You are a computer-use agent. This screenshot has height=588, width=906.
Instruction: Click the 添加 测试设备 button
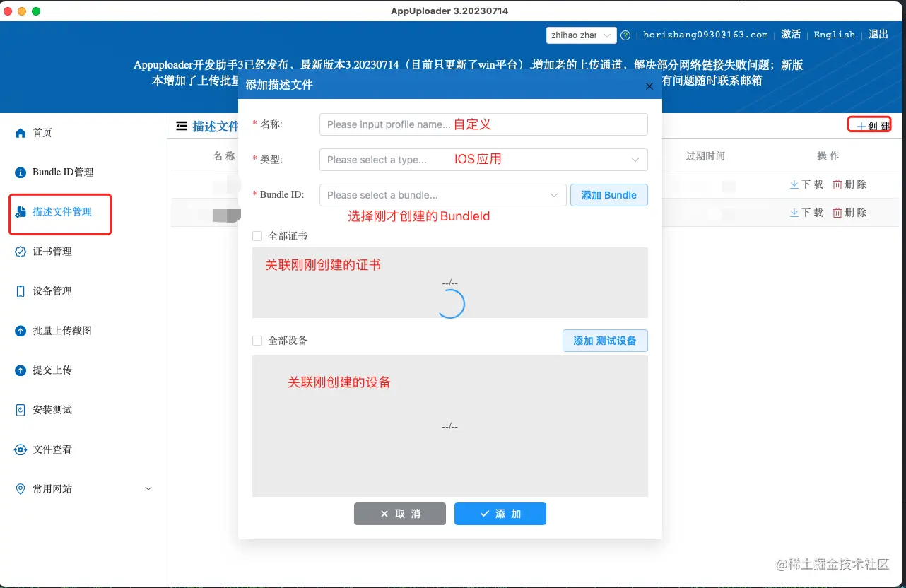coord(605,341)
